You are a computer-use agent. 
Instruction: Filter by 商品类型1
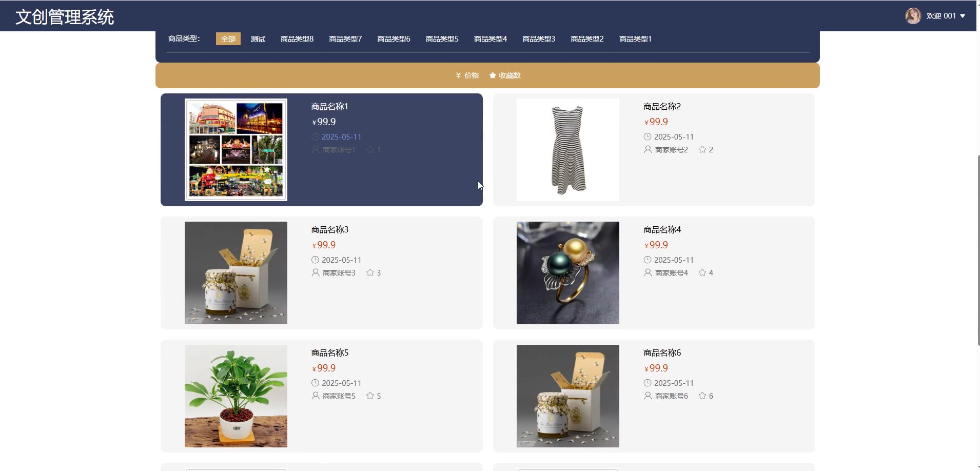tap(635, 39)
